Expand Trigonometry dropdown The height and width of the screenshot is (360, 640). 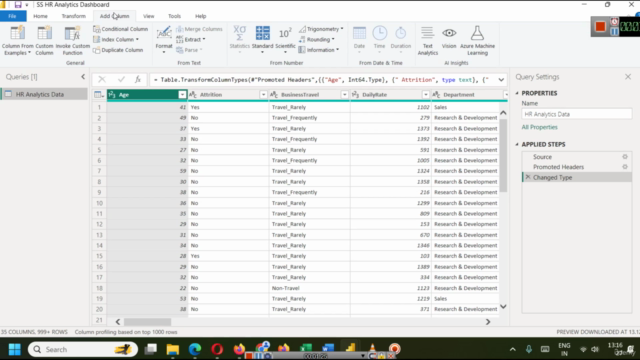pos(321,29)
